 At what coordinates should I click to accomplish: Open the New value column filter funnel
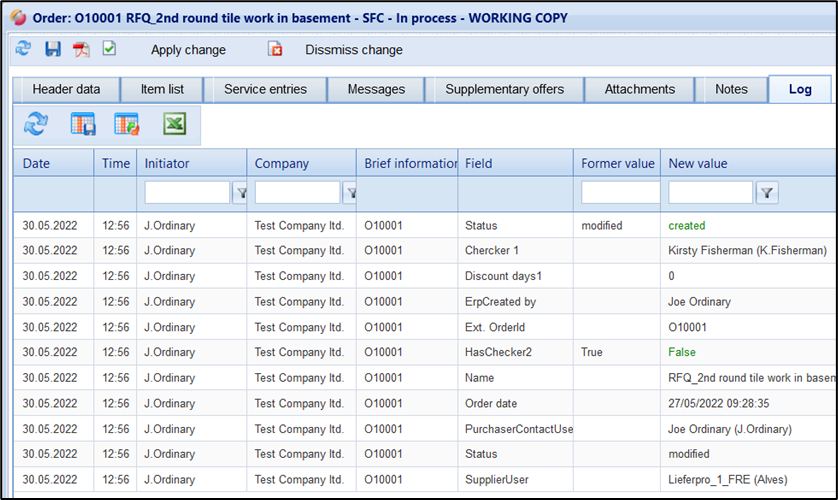[x=766, y=193]
